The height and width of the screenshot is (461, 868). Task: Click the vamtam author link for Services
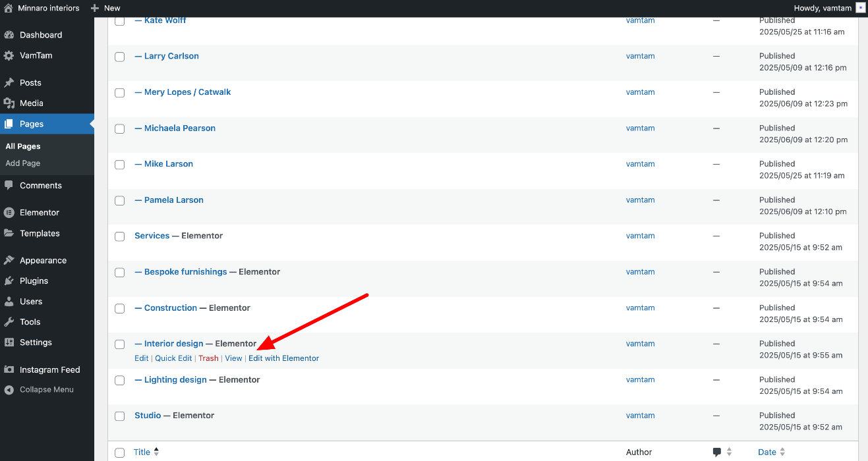641,236
